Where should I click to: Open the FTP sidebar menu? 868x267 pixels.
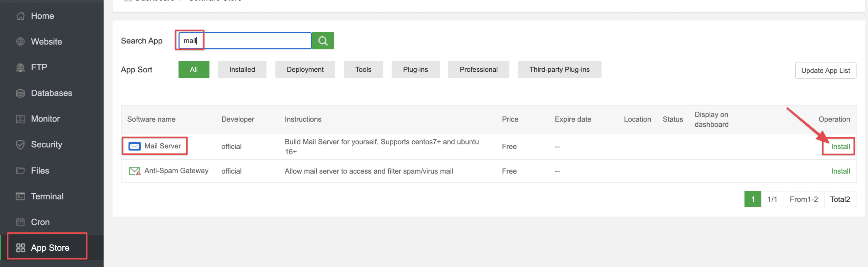[39, 67]
